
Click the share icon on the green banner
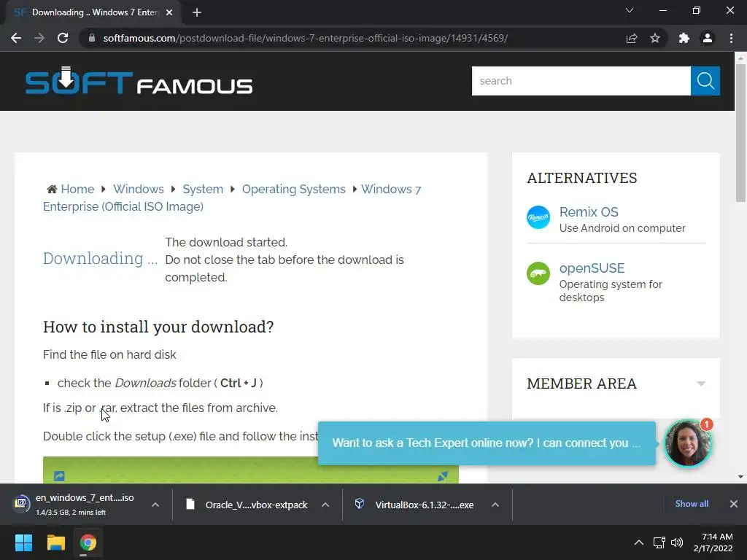click(x=59, y=475)
